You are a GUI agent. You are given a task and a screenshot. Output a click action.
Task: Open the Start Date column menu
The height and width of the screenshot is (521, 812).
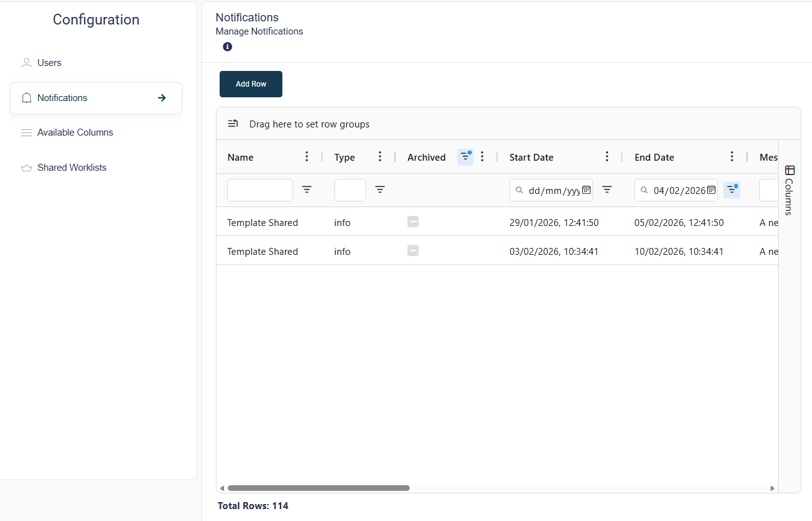pyautogui.click(x=607, y=157)
